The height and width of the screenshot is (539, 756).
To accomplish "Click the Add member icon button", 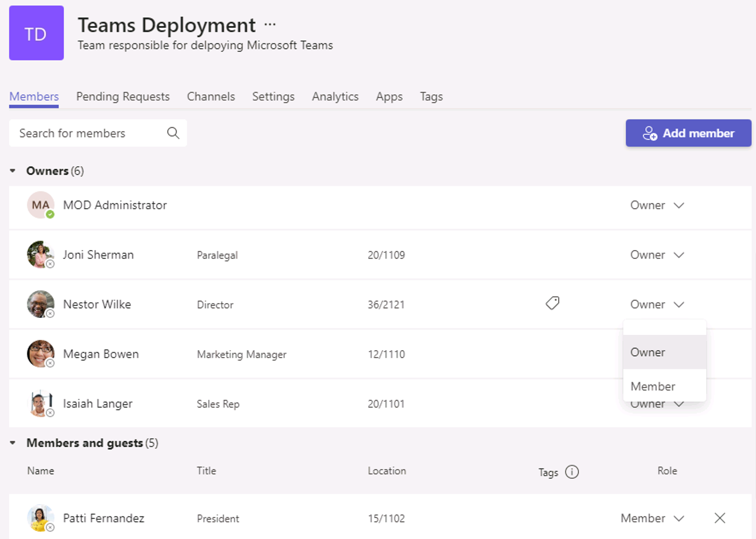I will (x=650, y=133).
